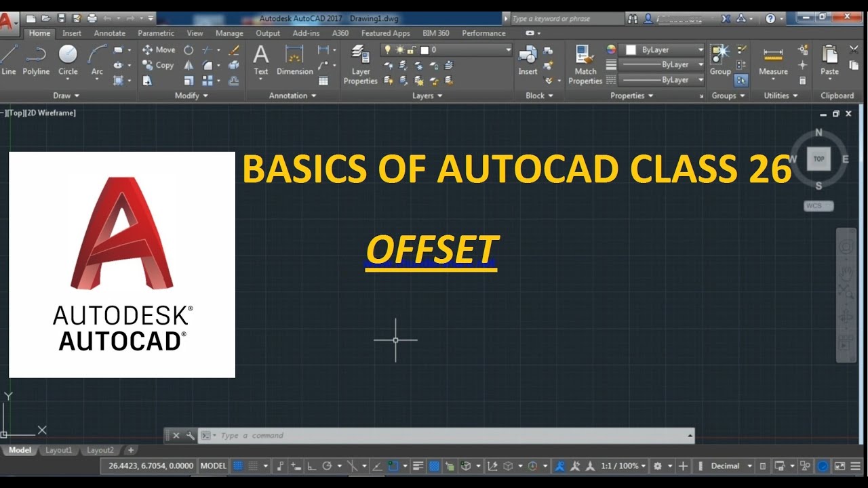Select the Polyline tool
The height and width of the screenshot is (488, 868).
[x=36, y=60]
